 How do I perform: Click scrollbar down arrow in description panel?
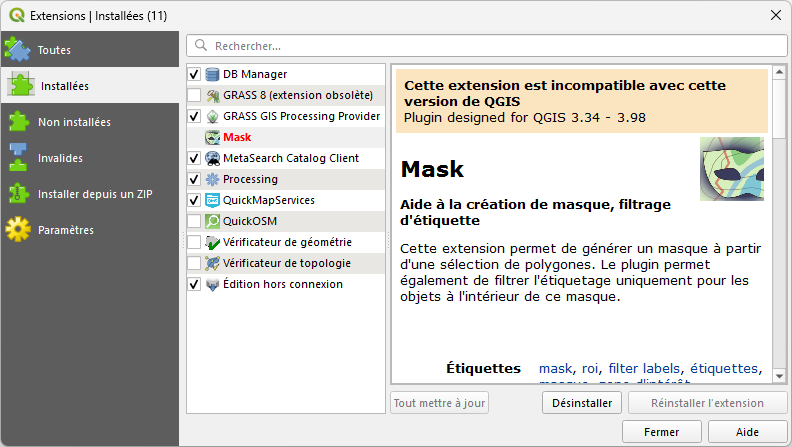coord(779,376)
